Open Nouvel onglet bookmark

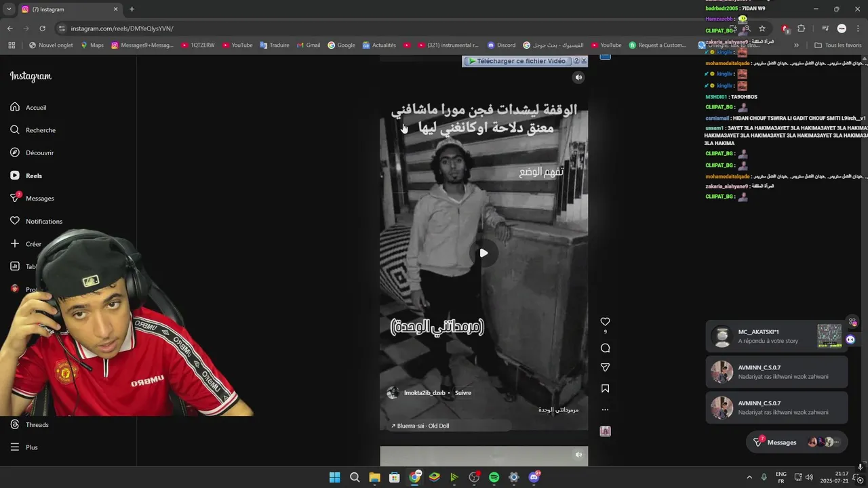click(51, 45)
